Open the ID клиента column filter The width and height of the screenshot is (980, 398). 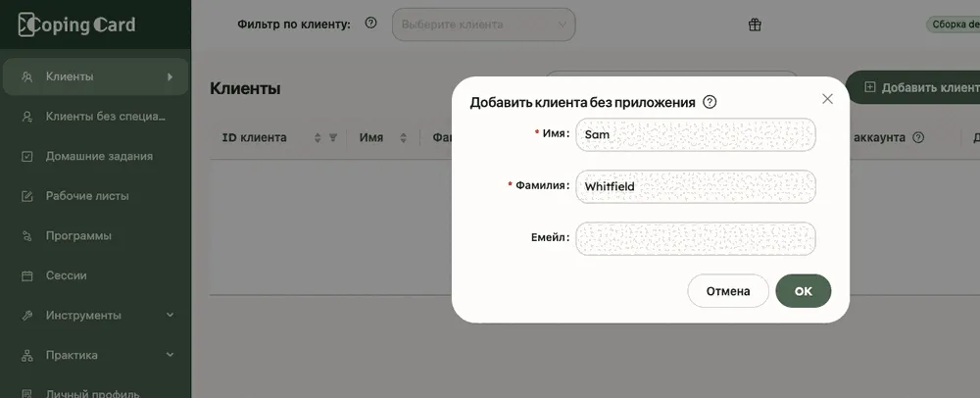click(333, 137)
